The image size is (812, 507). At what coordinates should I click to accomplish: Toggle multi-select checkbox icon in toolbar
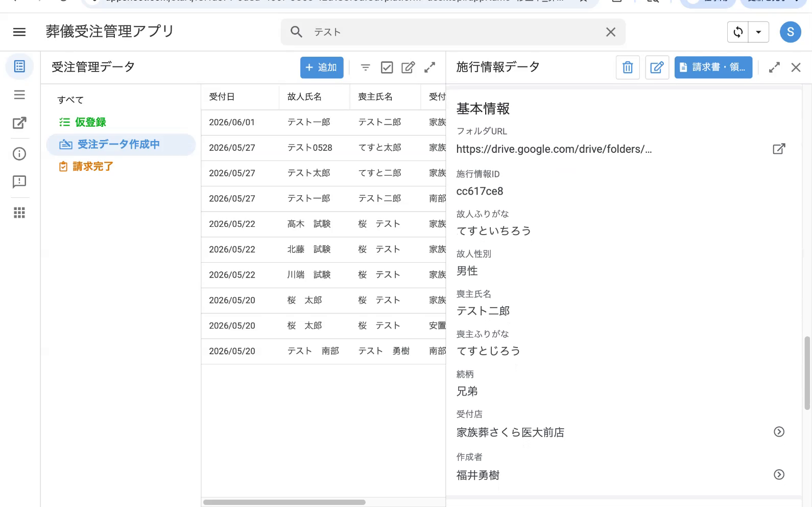387,67
